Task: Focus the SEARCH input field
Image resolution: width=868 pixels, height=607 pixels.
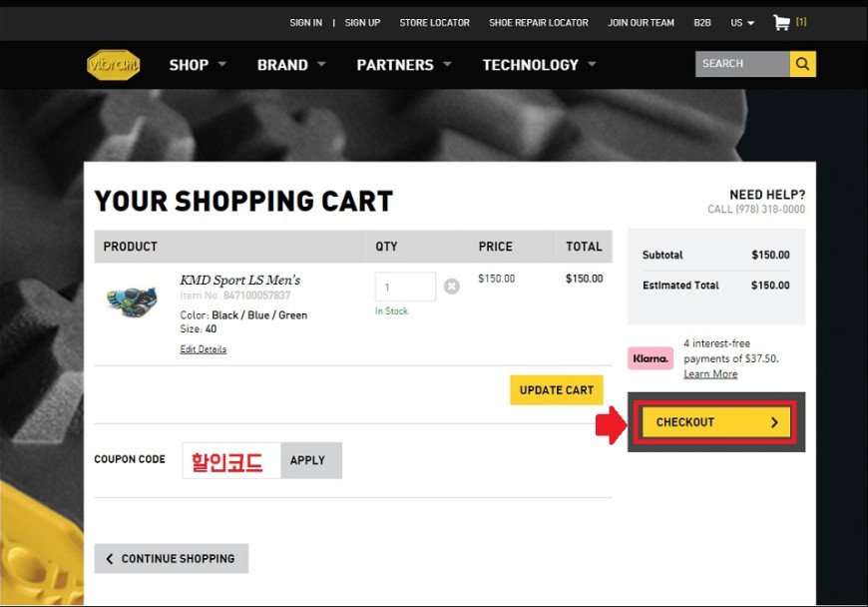Action: [742, 64]
